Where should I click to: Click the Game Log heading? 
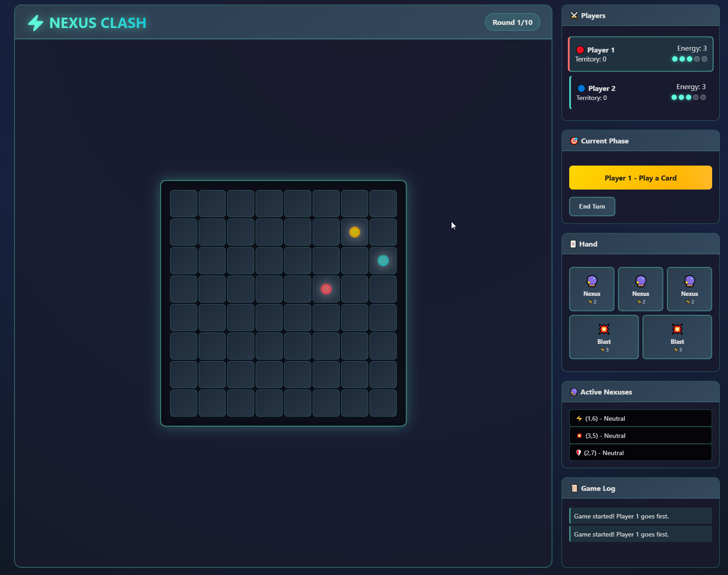[x=598, y=489]
